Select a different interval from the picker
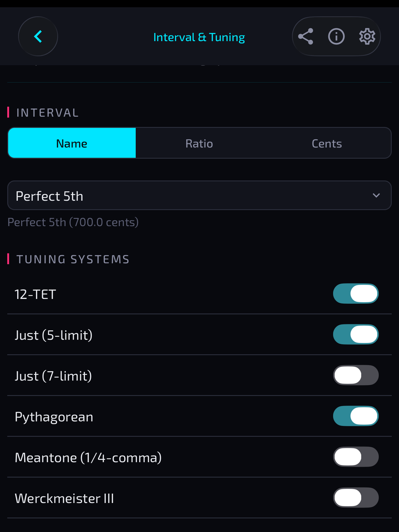The height and width of the screenshot is (532, 399). click(199, 196)
